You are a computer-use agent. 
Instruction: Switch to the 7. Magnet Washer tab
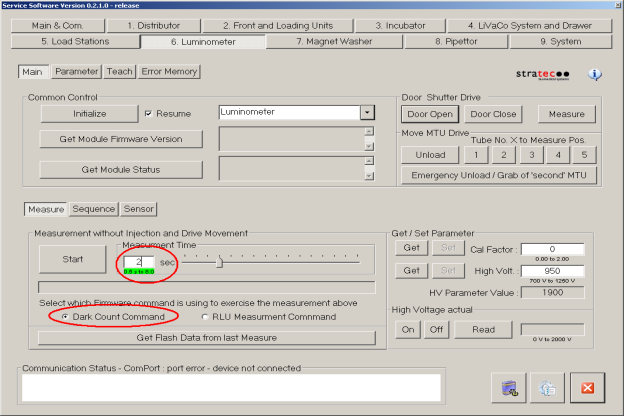click(334, 42)
